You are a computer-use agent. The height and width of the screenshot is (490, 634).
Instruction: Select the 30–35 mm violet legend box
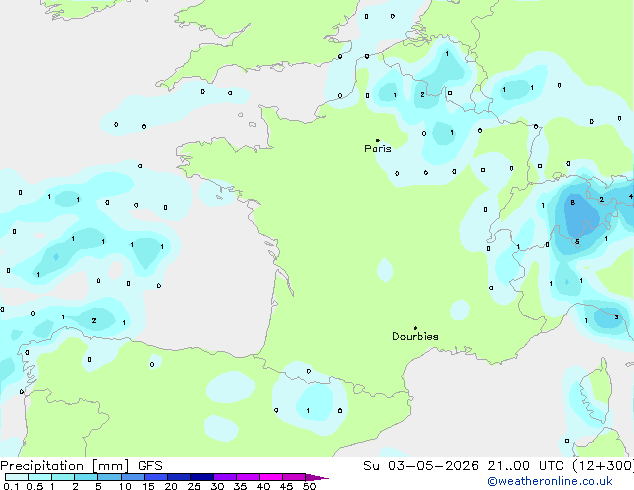tap(225, 477)
